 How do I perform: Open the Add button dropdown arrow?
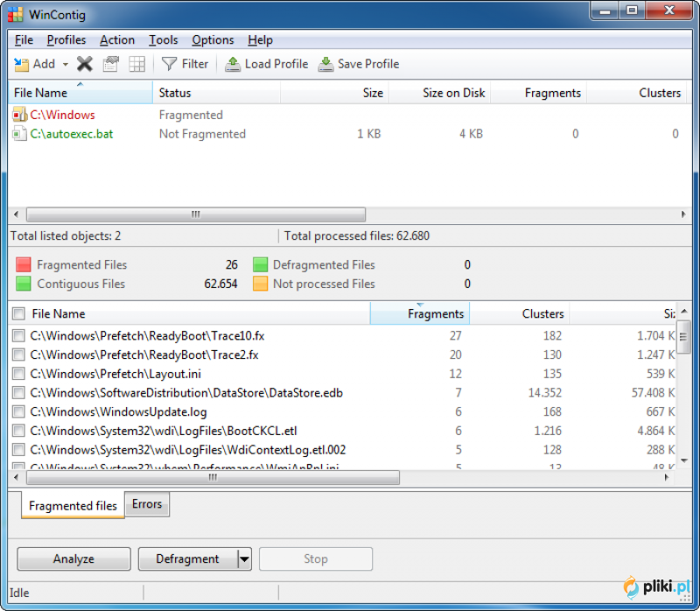click(66, 64)
